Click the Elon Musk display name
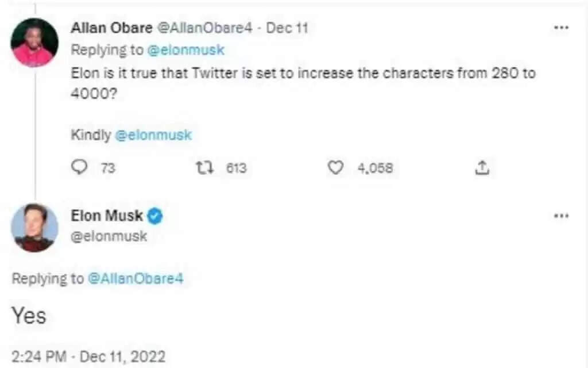Image resolution: width=588 pixels, height=368 pixels. (x=107, y=216)
